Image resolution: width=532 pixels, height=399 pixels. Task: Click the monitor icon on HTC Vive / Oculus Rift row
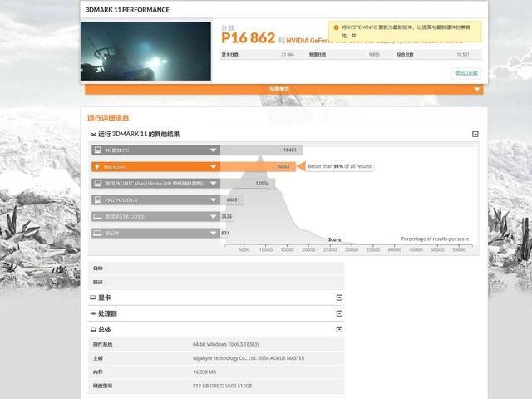click(98, 183)
